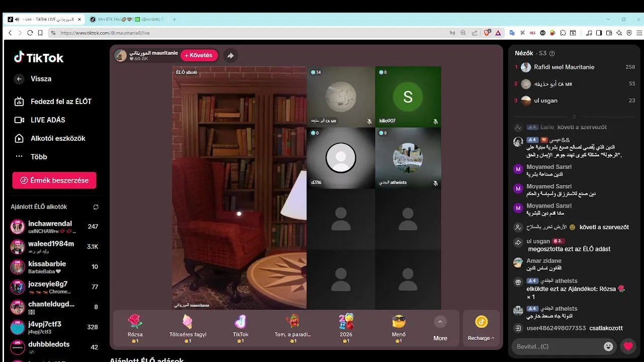Open site settings icon in address bar
The width and height of the screenshot is (644, 362).
(53, 33)
